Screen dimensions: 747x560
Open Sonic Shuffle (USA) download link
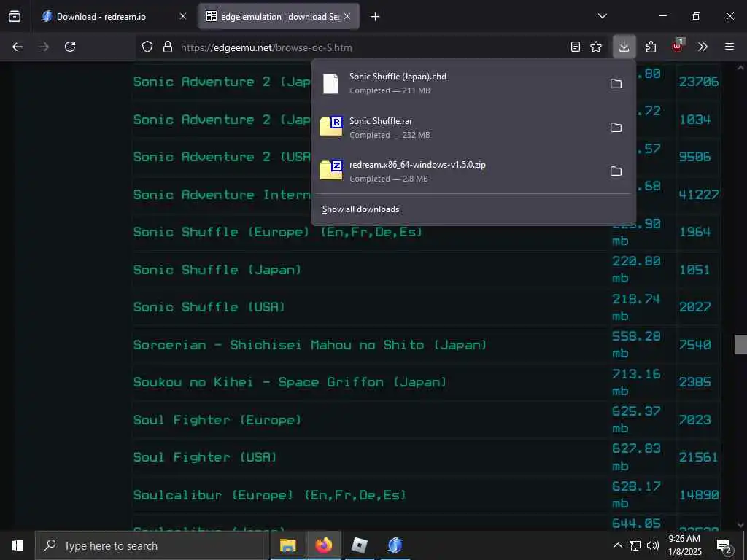tap(209, 307)
